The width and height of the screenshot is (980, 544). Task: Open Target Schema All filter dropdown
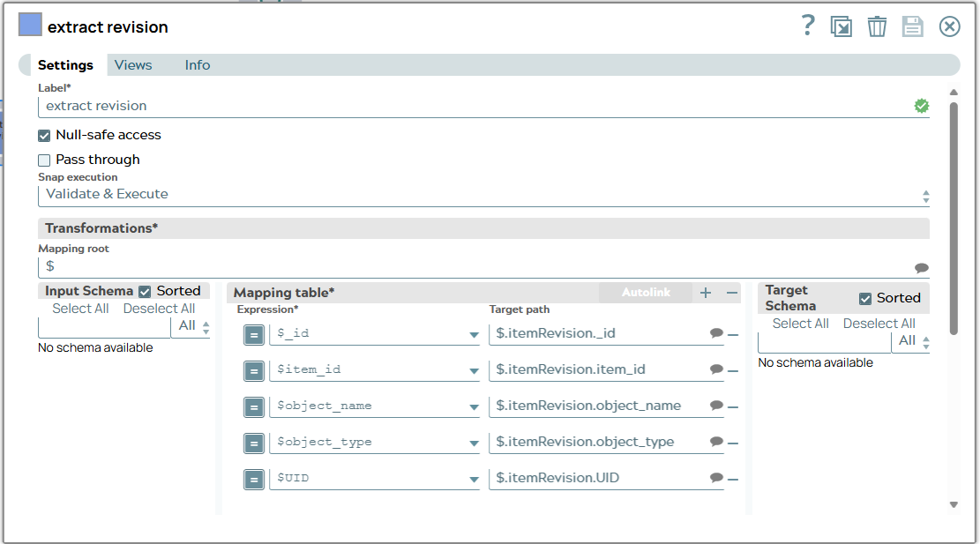[911, 341]
